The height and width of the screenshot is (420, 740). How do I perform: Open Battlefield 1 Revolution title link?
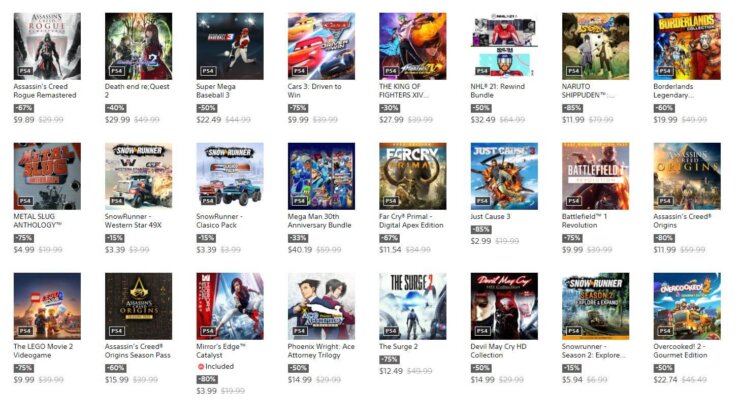pyautogui.click(x=584, y=220)
